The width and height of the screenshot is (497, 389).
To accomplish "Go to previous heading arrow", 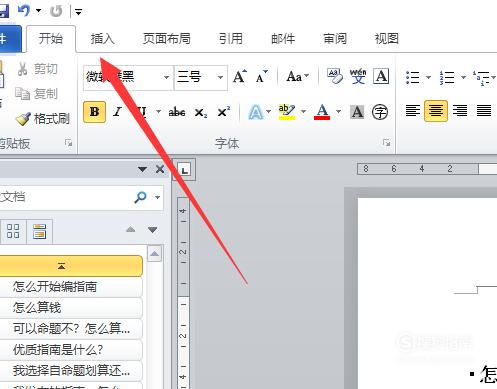I will click(x=131, y=230).
